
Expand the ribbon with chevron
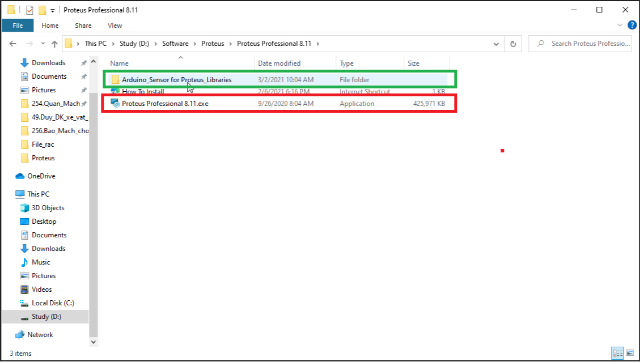620,25
